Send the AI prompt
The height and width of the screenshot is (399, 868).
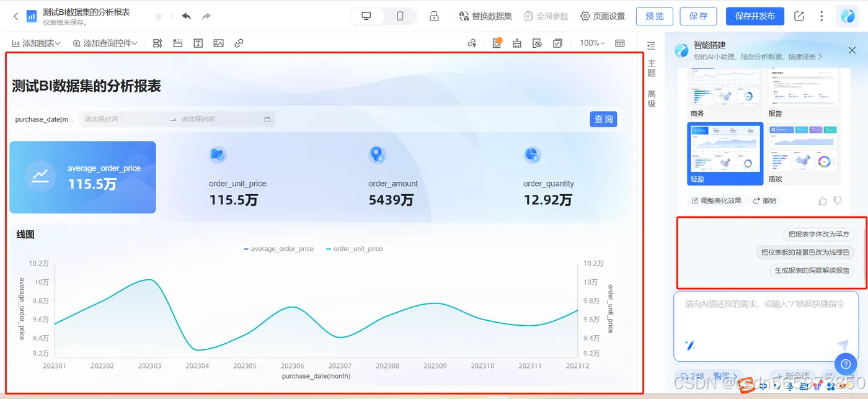click(842, 345)
